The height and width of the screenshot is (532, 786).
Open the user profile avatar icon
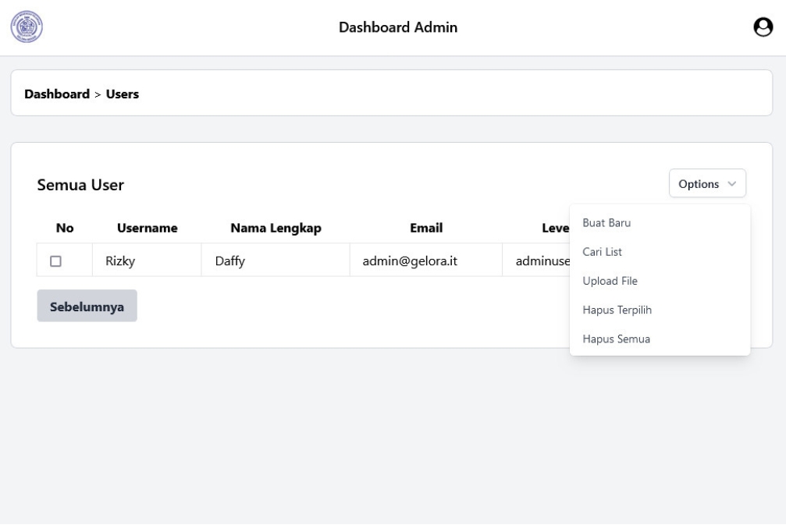click(763, 27)
